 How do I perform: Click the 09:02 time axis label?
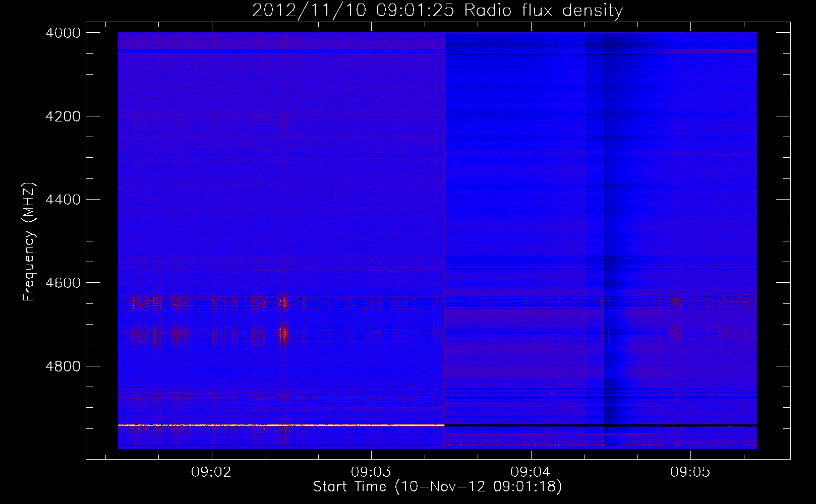[x=211, y=472]
